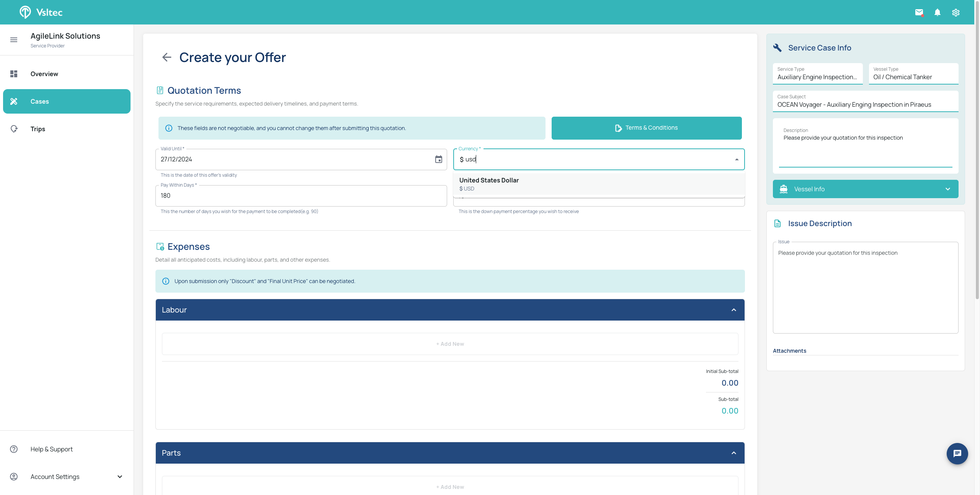The width and height of the screenshot is (980, 495).
Task: Click the Issue Description document icon
Action: 777,223
